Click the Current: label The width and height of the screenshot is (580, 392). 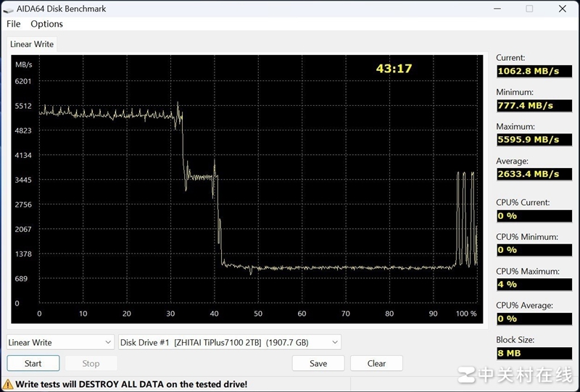510,58
